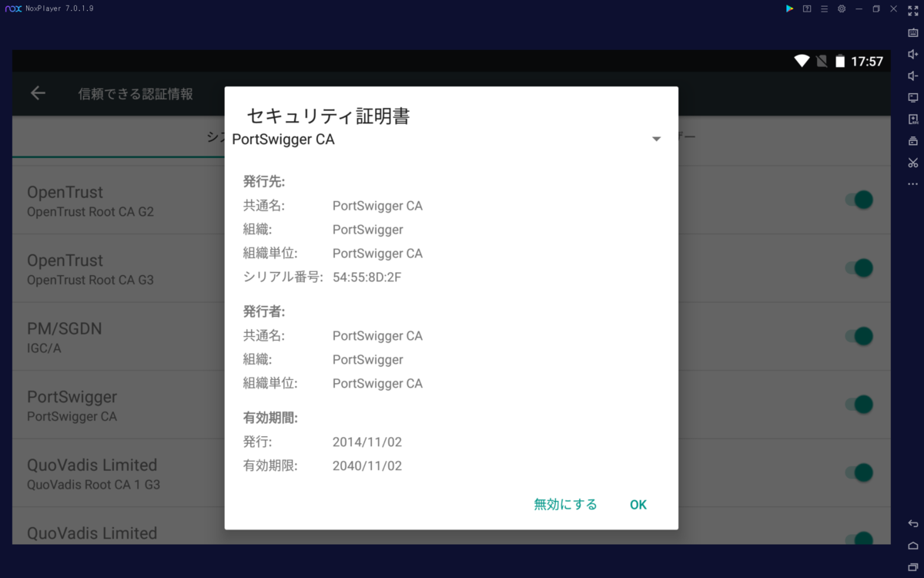Expand the PortSwigger CA certificate dropdown arrow

(656, 139)
